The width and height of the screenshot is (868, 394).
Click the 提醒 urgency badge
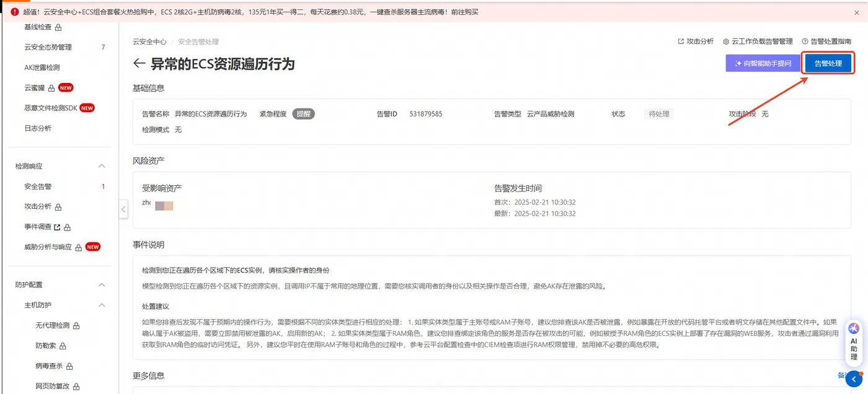tap(304, 114)
